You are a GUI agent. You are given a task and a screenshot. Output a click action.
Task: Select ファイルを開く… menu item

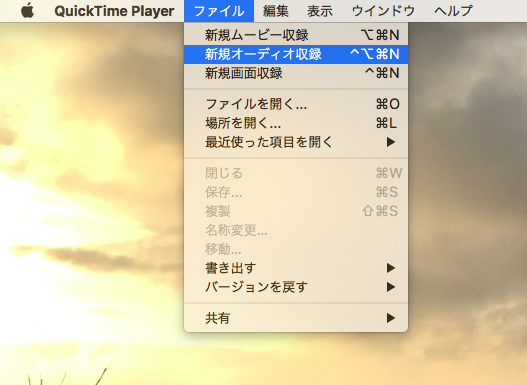pos(296,104)
